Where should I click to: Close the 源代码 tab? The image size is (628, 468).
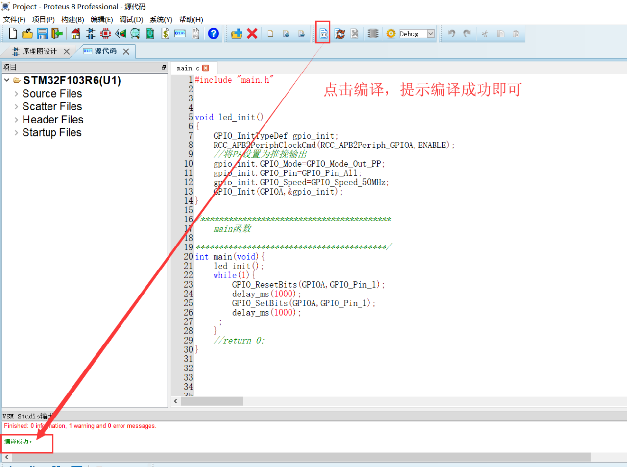(x=126, y=52)
